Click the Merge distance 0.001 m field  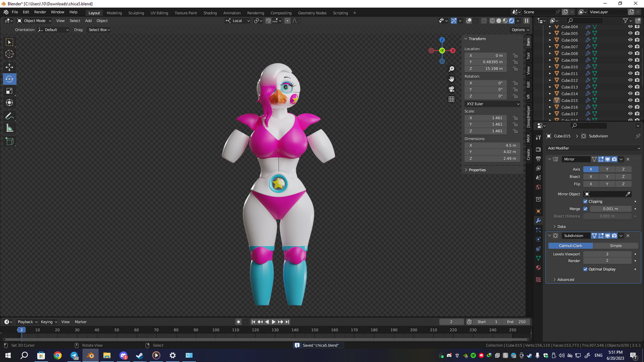(x=610, y=209)
